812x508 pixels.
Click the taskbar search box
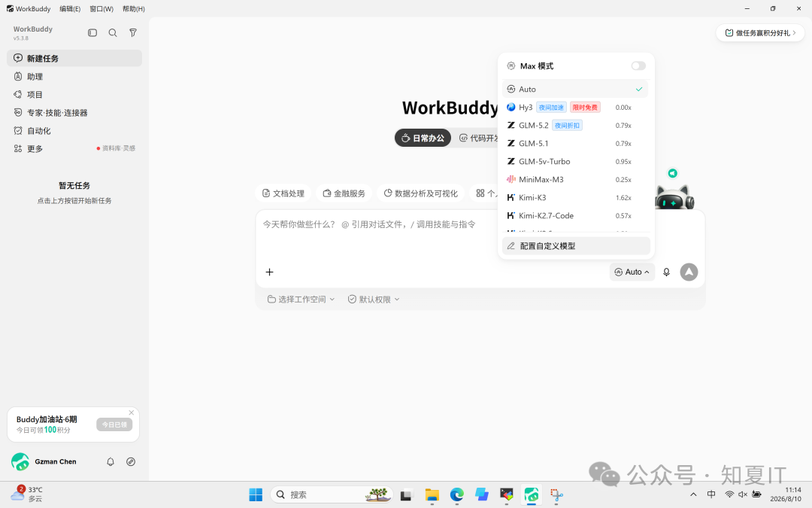(x=332, y=494)
